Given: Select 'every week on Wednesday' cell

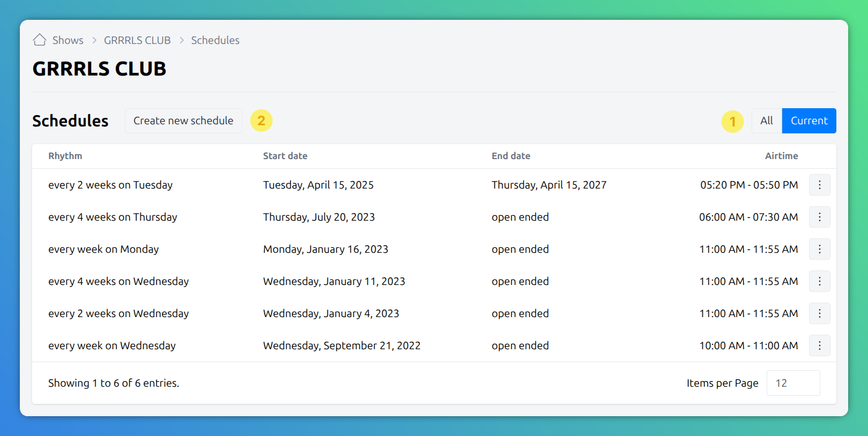Looking at the screenshot, I should click(x=112, y=345).
